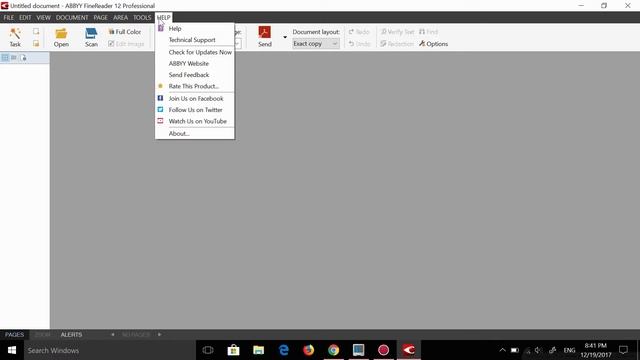Click the Redo button
Image resolution: width=640 pixels, height=360 pixels.
(359, 31)
